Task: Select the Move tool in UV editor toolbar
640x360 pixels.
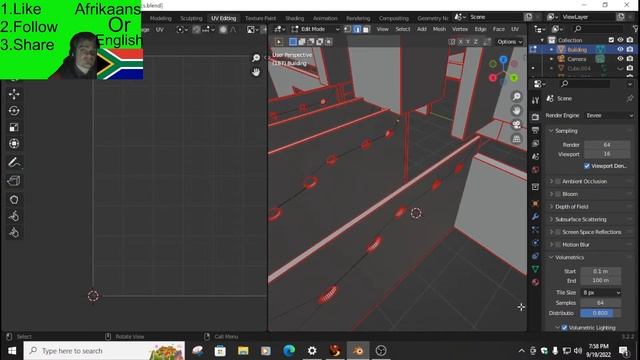Action: tap(14, 94)
